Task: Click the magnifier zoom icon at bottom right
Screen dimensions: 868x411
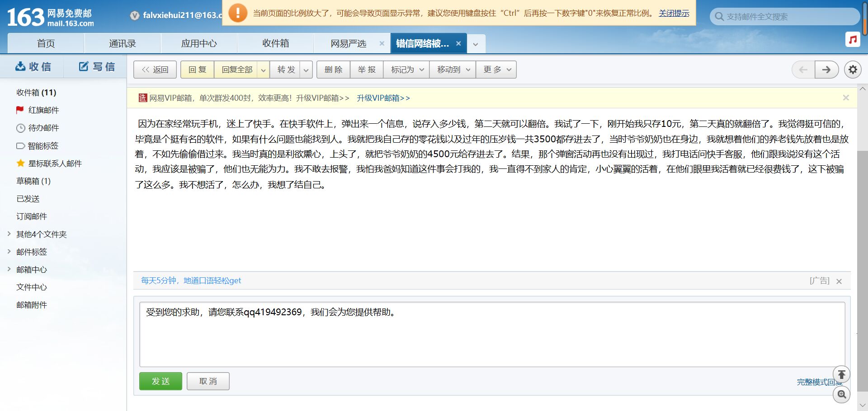Action: click(x=841, y=394)
